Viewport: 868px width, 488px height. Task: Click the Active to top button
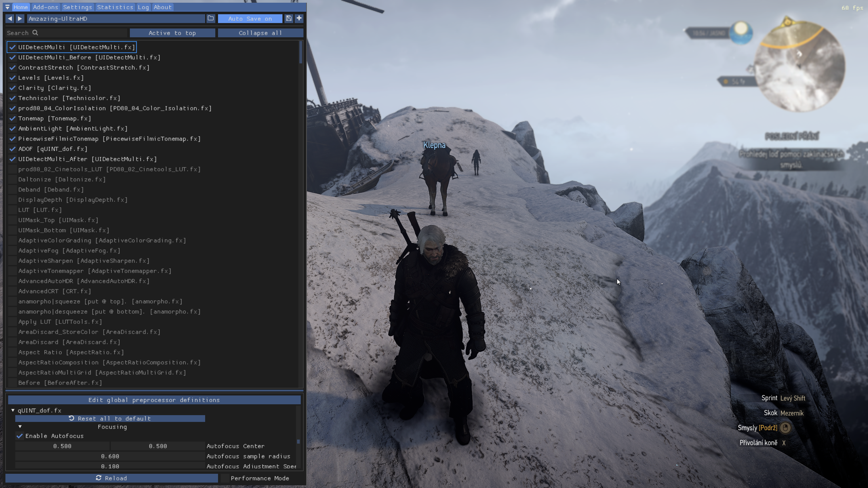(x=172, y=33)
